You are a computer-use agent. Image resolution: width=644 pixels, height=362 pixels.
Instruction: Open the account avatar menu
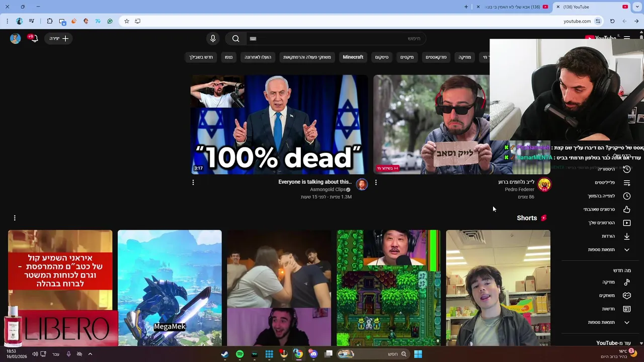[15, 39]
